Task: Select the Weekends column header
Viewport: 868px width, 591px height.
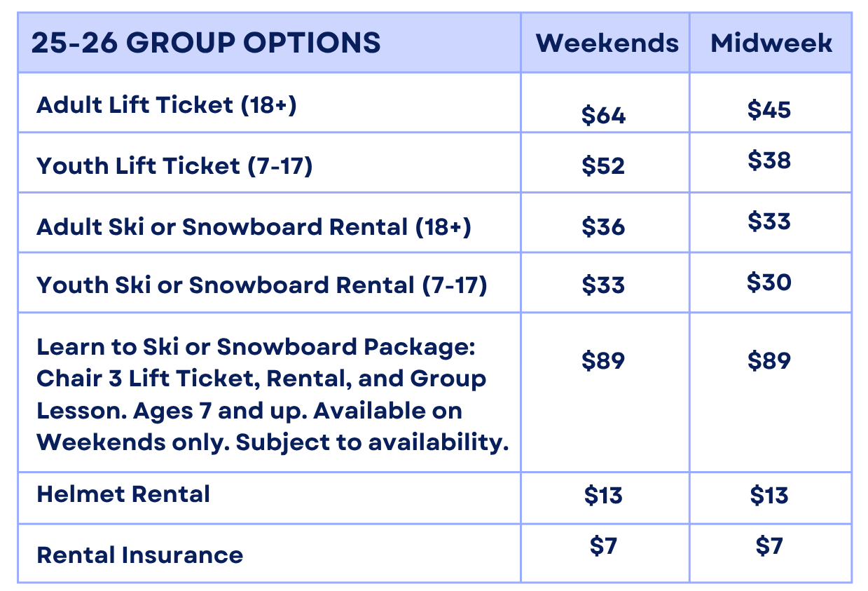Action: (607, 43)
